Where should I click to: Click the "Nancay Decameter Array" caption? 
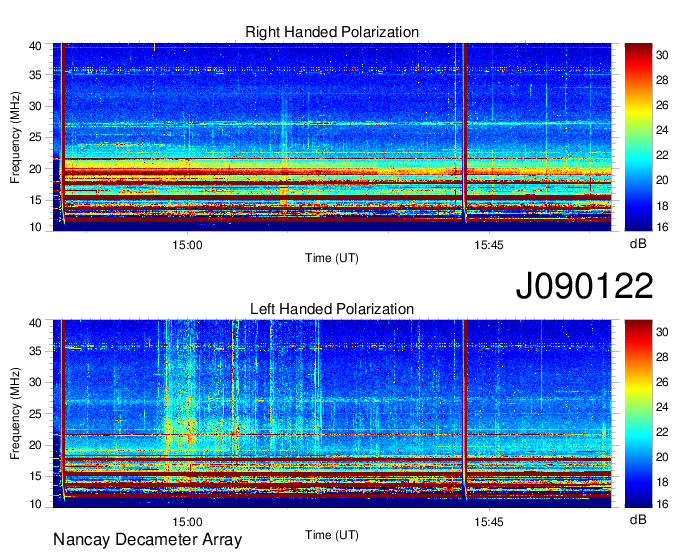pos(147,539)
